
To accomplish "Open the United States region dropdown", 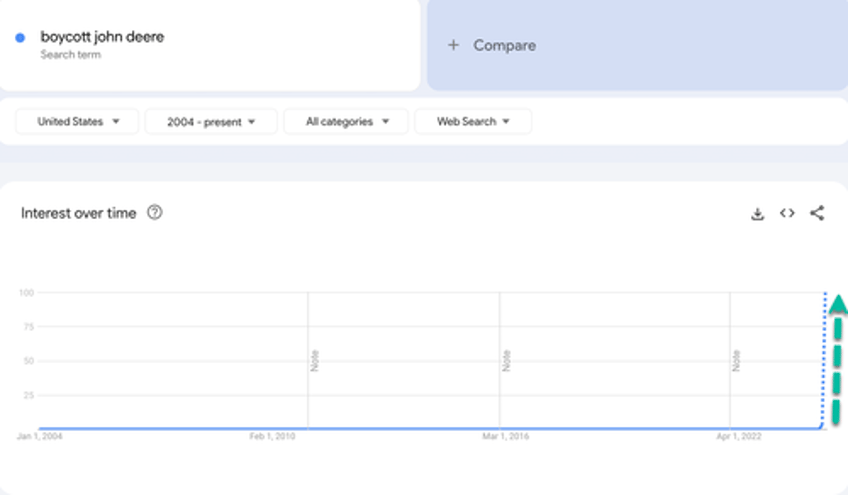I will 78,122.
